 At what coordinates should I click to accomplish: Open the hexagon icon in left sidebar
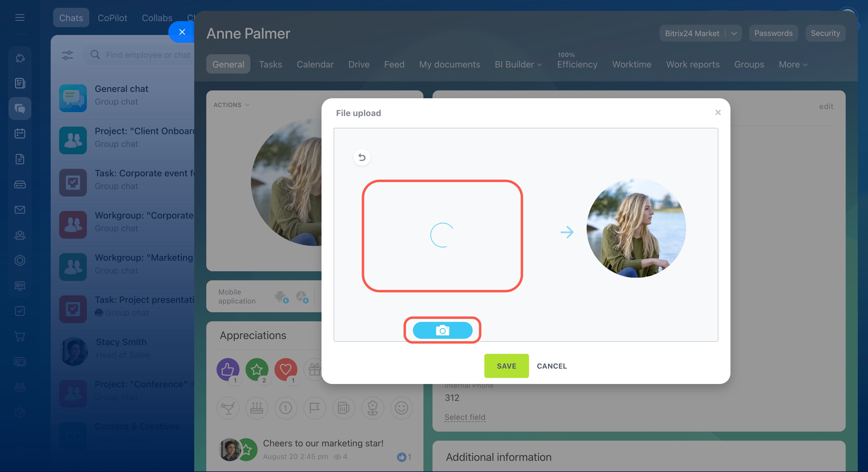pos(20,261)
